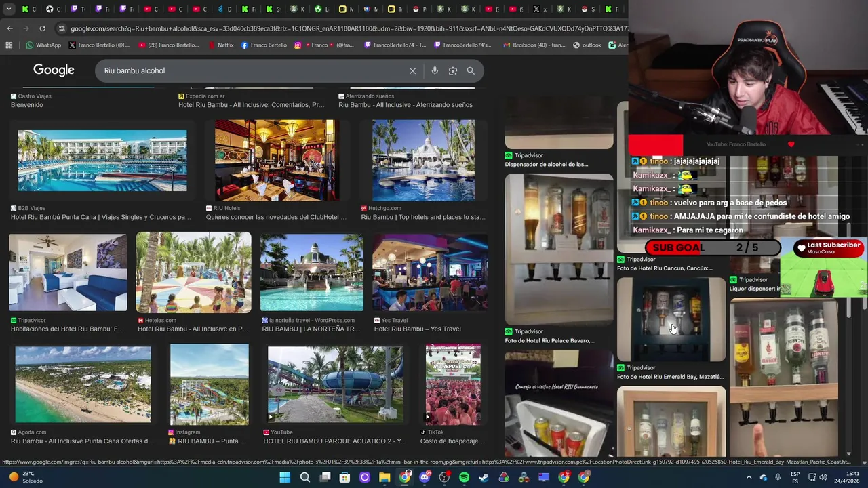Open Riu Palace Bavaro dispenser photo
The width and height of the screenshot is (868, 488).
pos(559,249)
